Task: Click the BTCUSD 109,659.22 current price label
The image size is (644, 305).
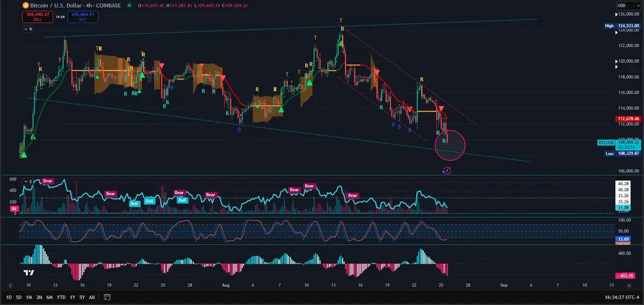Action: pyautogui.click(x=619, y=144)
